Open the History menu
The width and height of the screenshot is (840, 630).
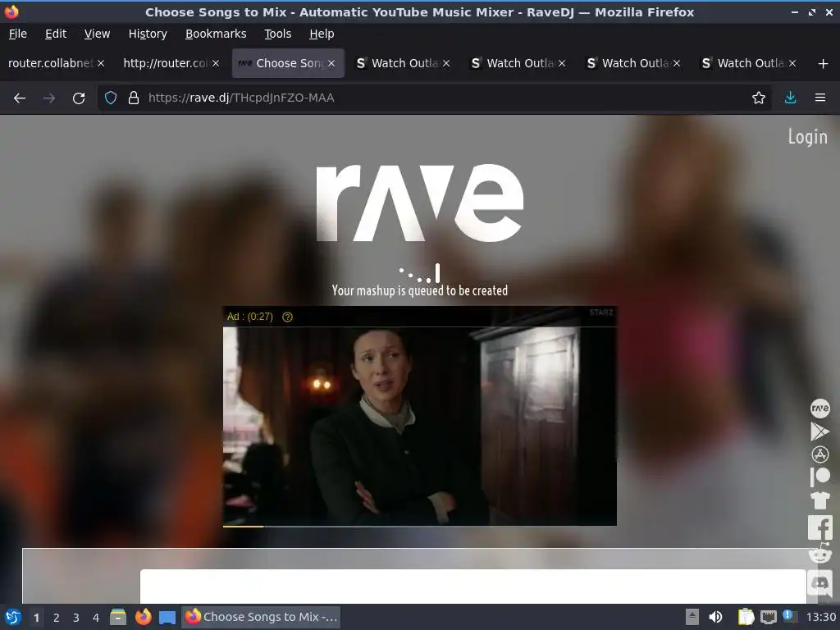click(148, 34)
